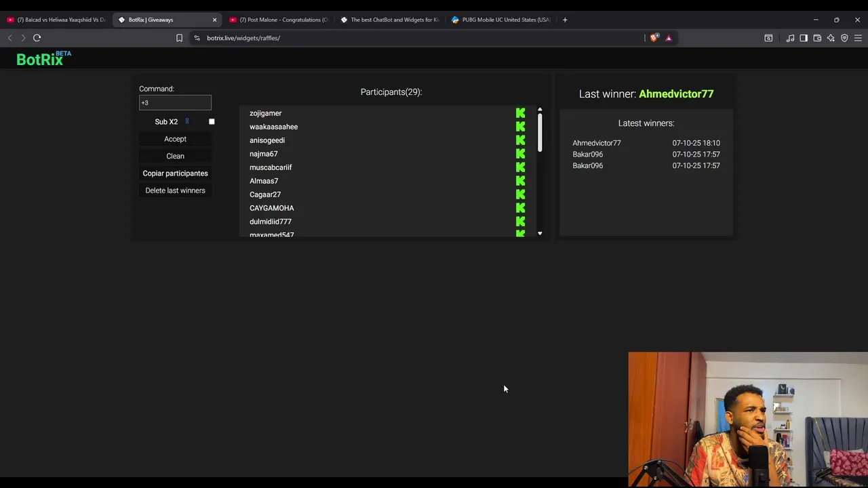Open the Brave playlist music icon
Screen dimensions: 868x488
coord(790,38)
